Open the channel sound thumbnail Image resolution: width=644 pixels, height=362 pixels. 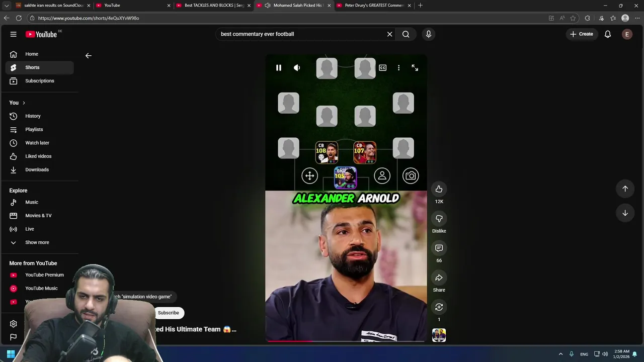tap(439, 335)
